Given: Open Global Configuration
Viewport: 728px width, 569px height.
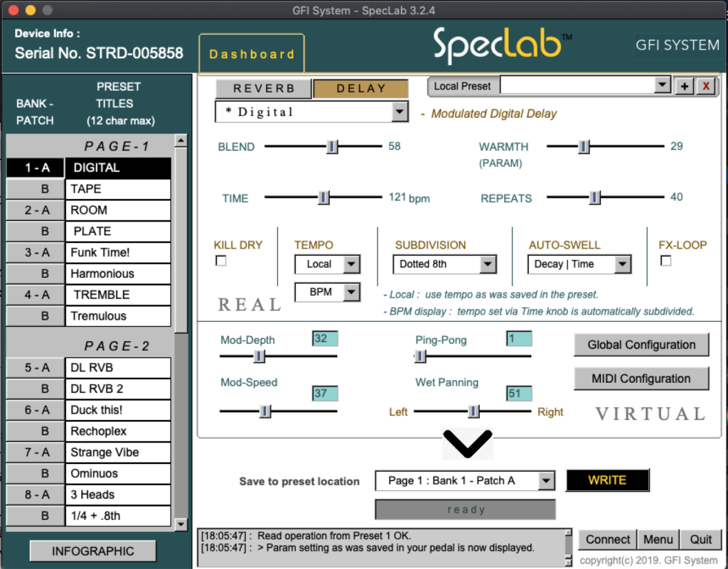Looking at the screenshot, I should pyautogui.click(x=641, y=345).
